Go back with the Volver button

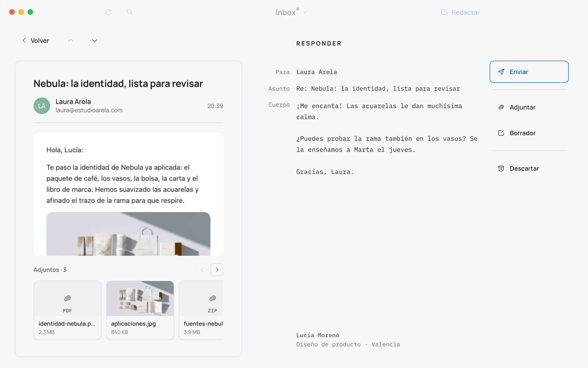pyautogui.click(x=35, y=41)
